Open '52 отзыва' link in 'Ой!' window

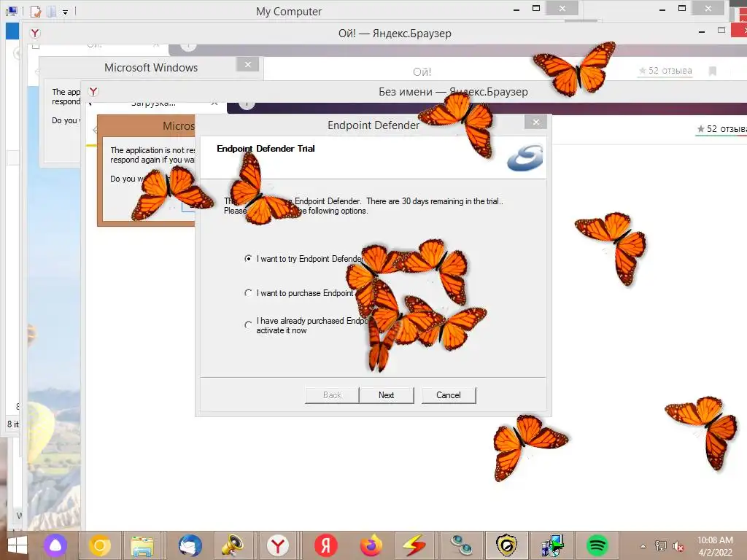click(665, 71)
